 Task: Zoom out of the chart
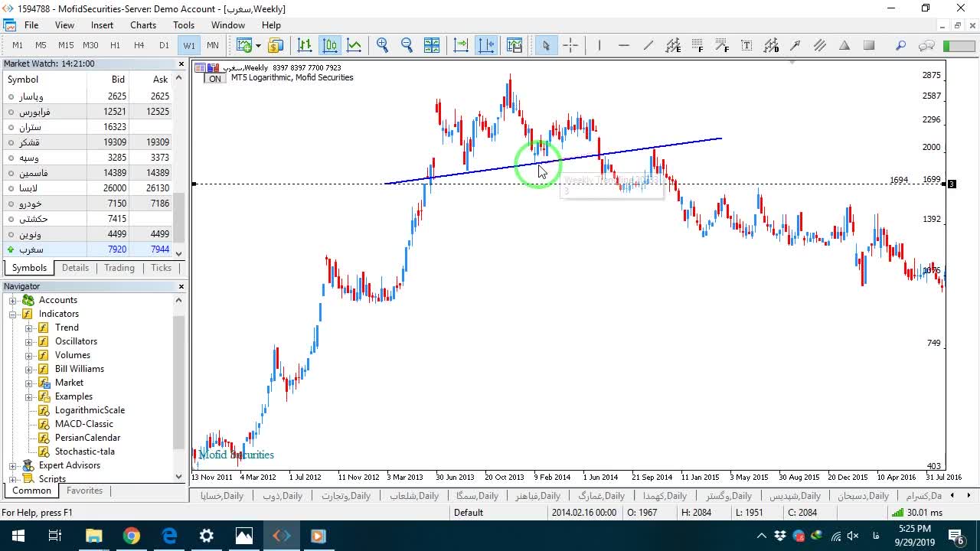click(407, 45)
